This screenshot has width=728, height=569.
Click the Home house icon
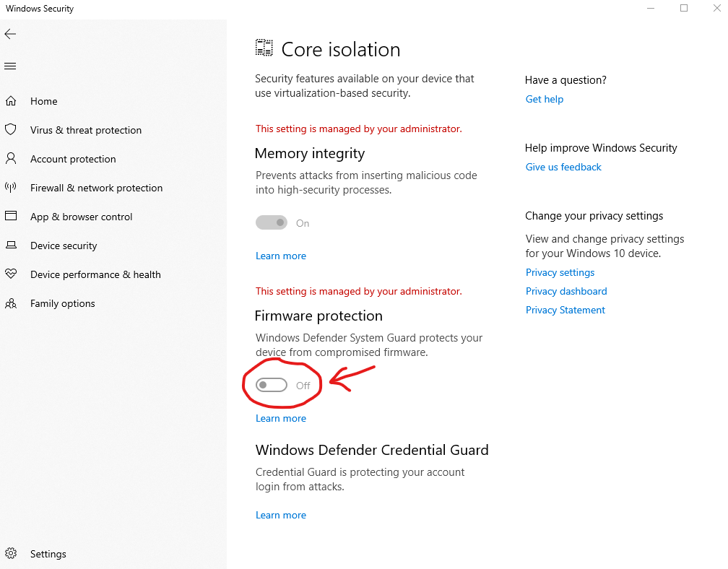click(x=11, y=101)
